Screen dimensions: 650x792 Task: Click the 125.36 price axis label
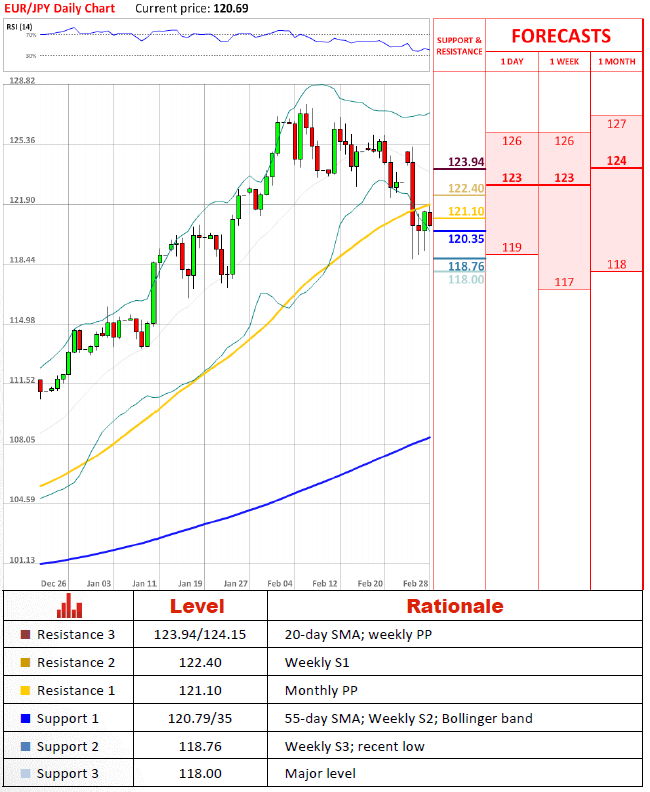22,140
